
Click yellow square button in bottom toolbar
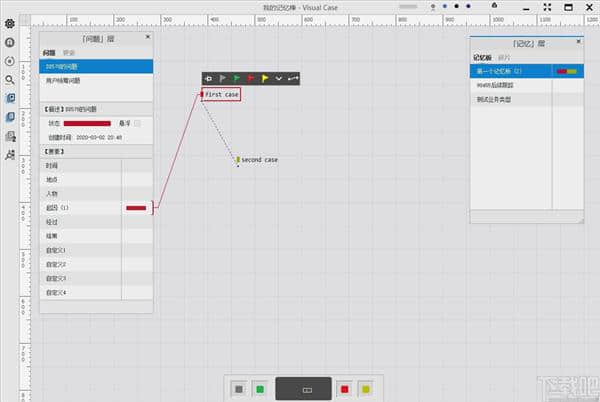tap(366, 389)
